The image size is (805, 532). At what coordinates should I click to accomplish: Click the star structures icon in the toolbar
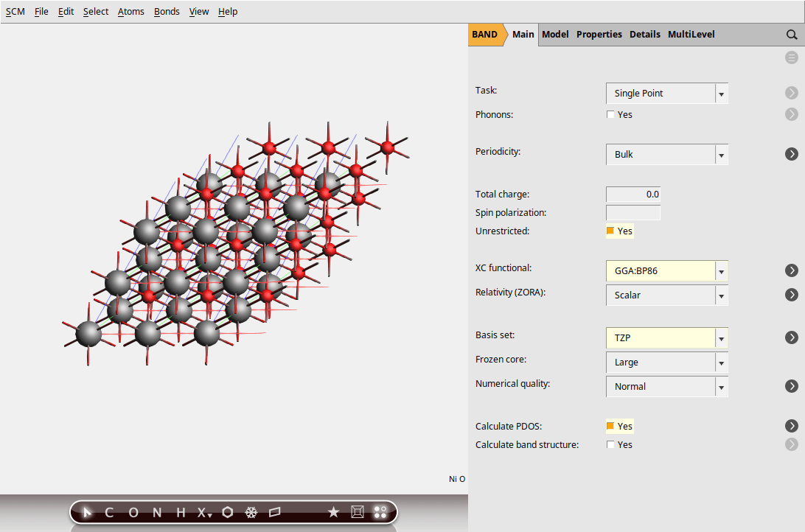coord(333,511)
